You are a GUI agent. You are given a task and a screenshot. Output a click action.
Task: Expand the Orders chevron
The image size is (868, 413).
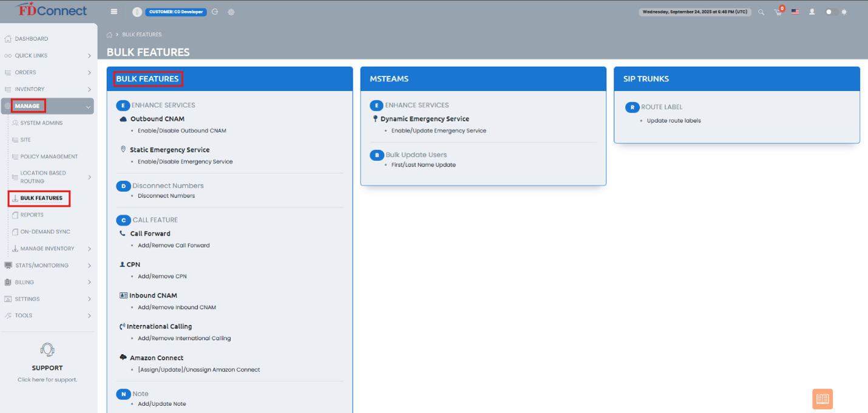click(x=89, y=72)
